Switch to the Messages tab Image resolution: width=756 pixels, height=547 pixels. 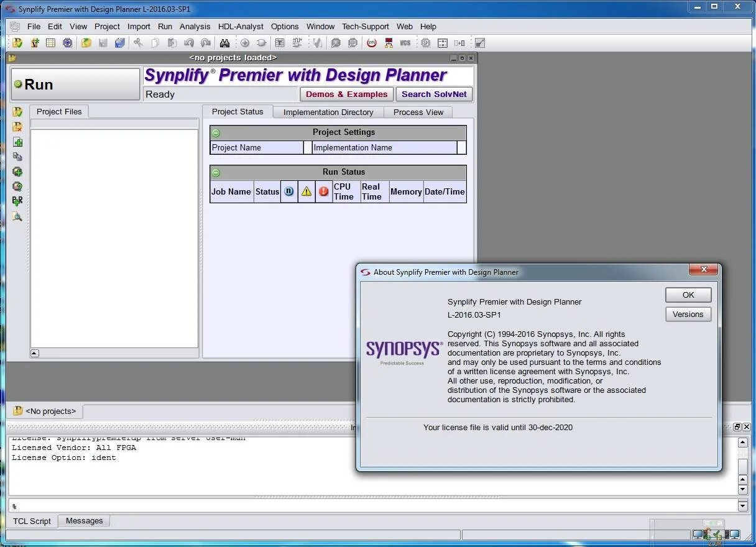click(84, 521)
